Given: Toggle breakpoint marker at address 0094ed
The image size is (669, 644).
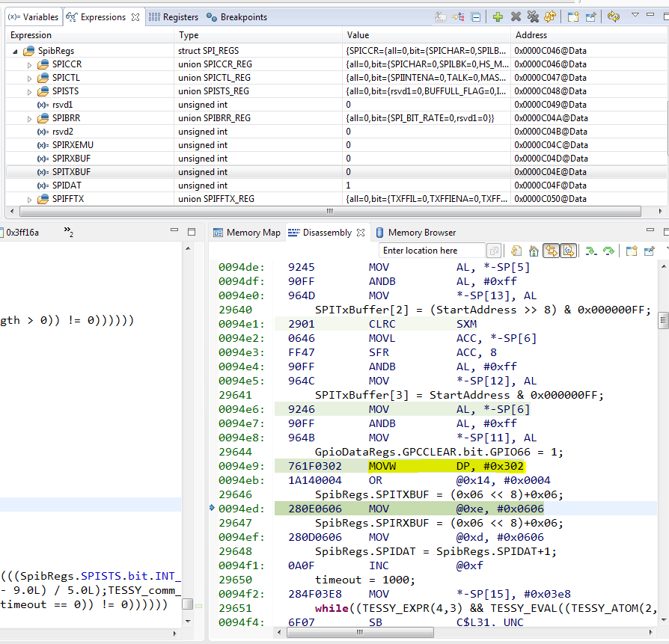Looking at the screenshot, I should 213,509.
